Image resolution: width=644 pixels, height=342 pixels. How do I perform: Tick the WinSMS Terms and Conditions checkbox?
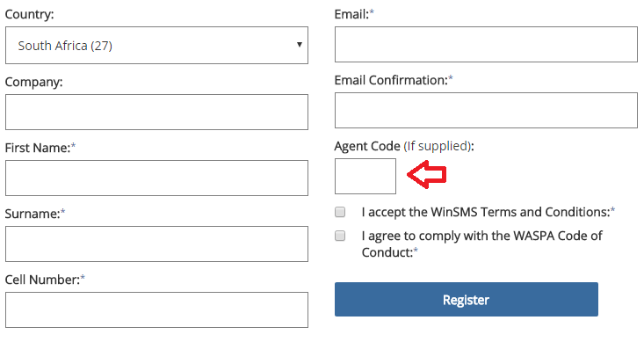340,212
